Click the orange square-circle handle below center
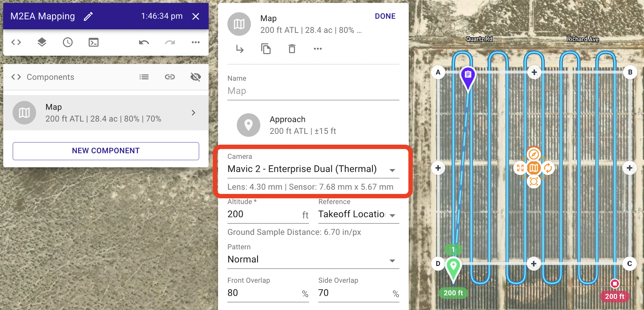The image size is (644, 310). point(534,181)
